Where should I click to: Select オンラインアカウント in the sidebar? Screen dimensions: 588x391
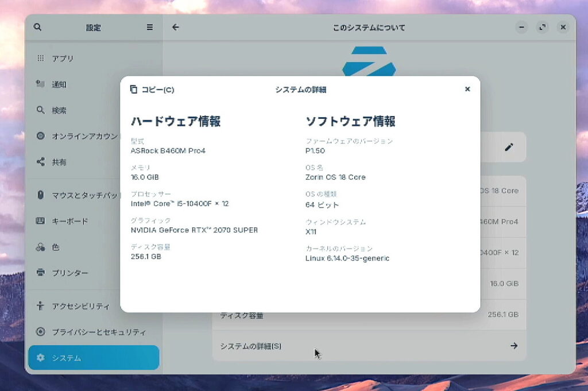coord(80,136)
